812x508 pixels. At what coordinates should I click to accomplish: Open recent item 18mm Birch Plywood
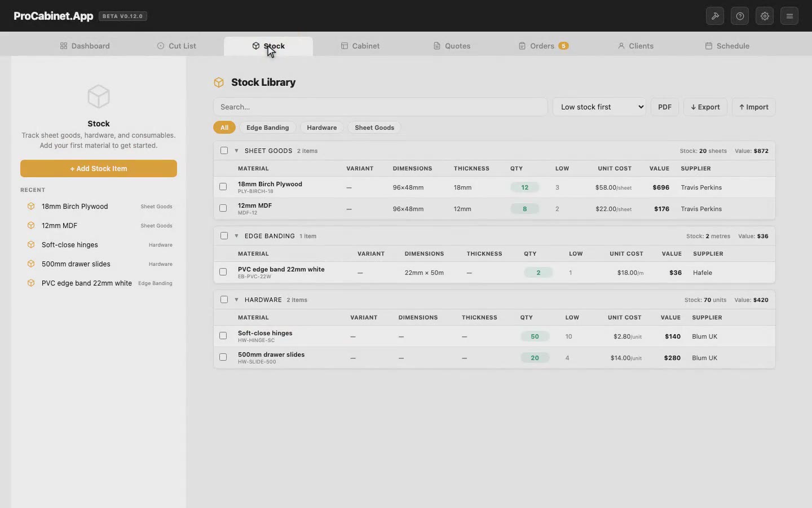99,206
